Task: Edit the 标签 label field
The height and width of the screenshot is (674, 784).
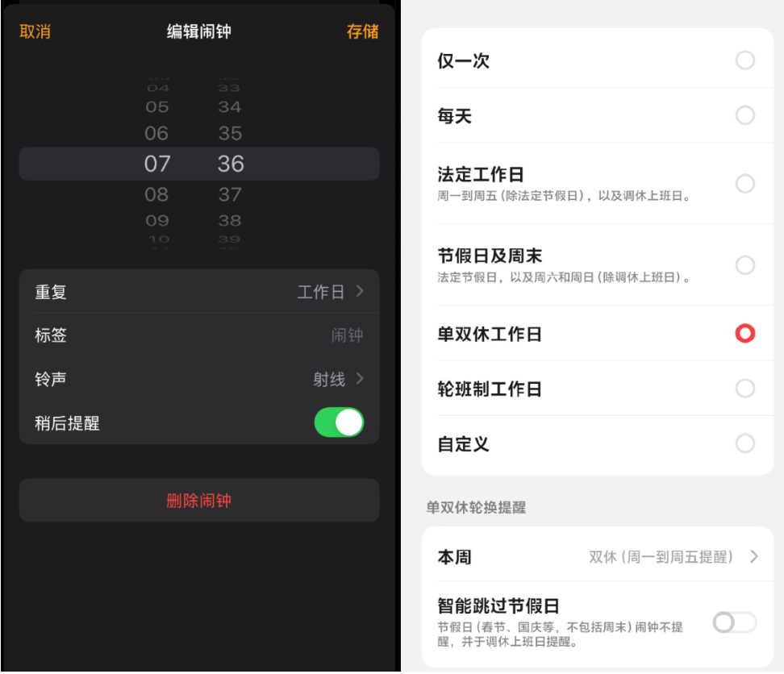Action: (x=199, y=335)
